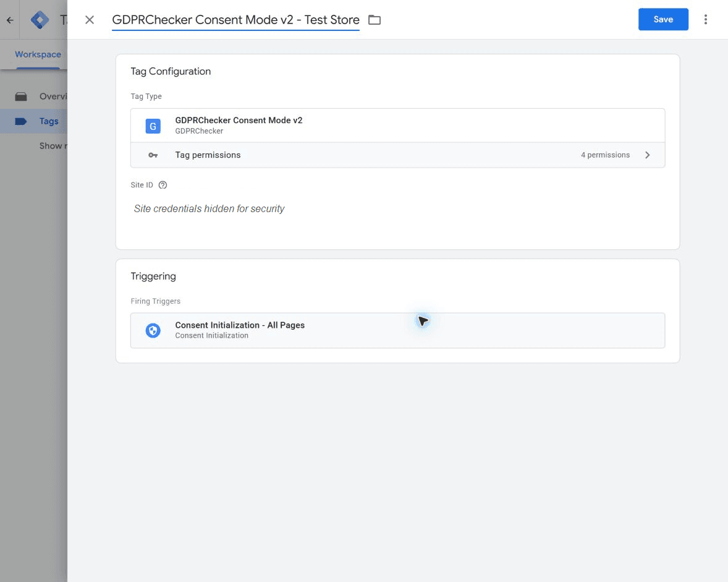
Task: Click the Tags label icon in sidebar
Action: point(21,121)
